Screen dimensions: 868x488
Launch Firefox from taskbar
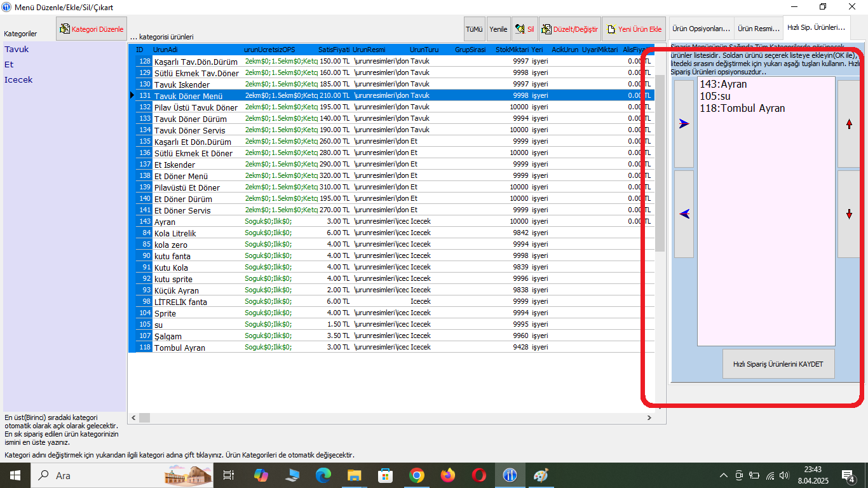click(448, 475)
